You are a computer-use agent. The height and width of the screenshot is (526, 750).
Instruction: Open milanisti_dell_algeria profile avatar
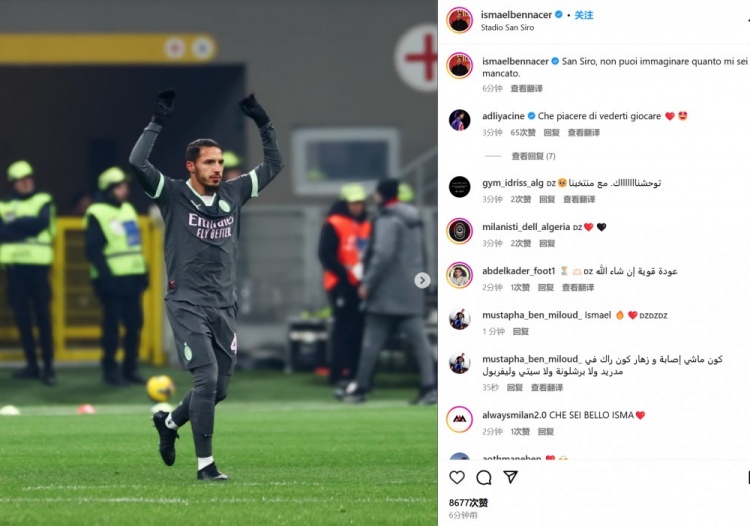click(459, 231)
